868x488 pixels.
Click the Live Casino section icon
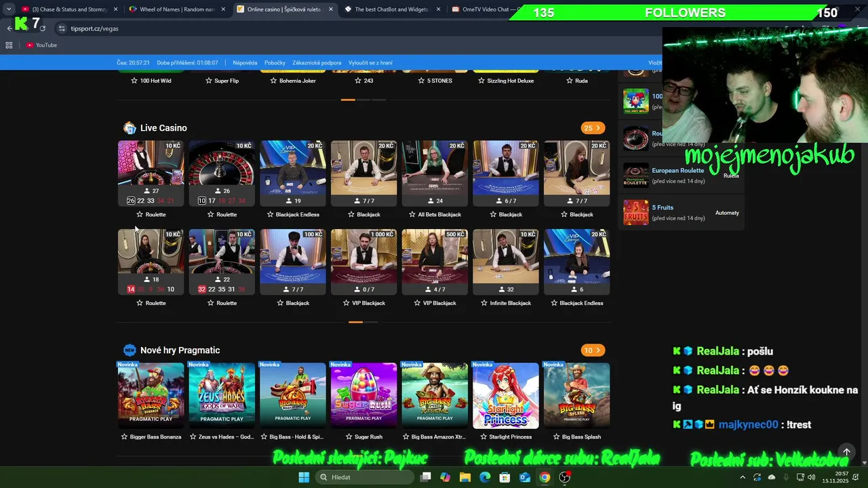pos(130,128)
